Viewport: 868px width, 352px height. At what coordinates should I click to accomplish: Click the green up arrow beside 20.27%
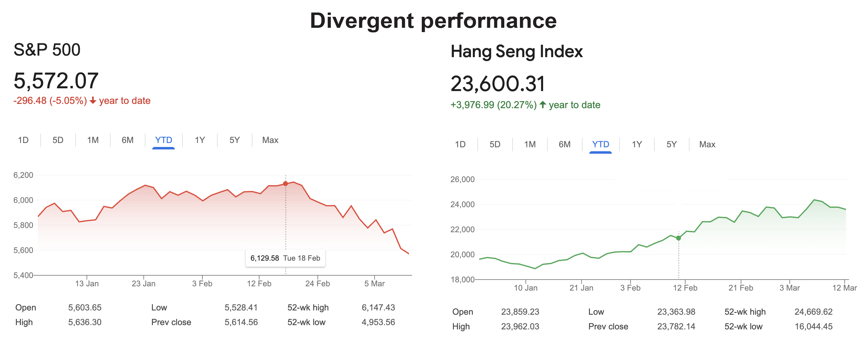click(x=542, y=105)
